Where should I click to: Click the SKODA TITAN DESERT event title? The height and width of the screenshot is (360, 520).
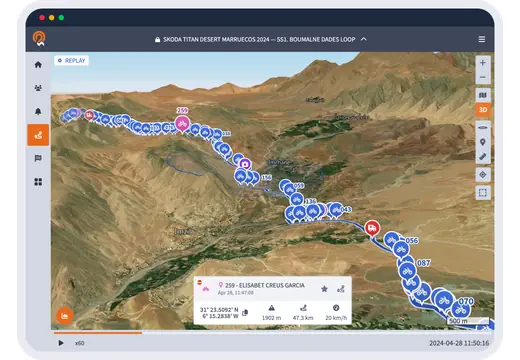(259, 39)
